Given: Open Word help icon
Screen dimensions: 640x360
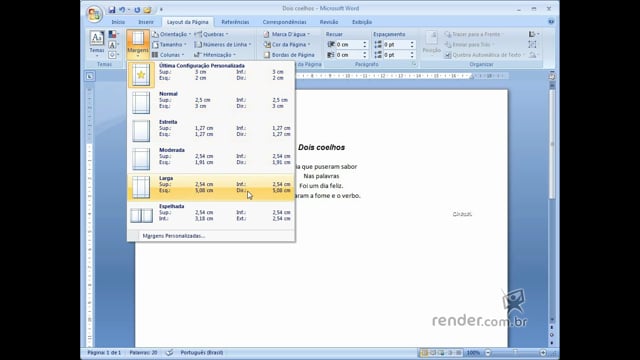Looking at the screenshot, I should click(x=551, y=22).
